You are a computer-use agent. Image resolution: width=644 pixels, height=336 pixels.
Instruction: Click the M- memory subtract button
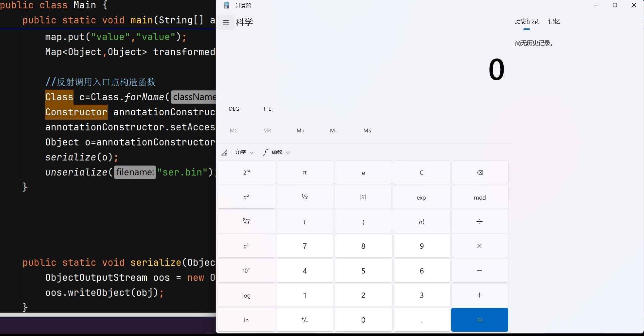click(334, 131)
